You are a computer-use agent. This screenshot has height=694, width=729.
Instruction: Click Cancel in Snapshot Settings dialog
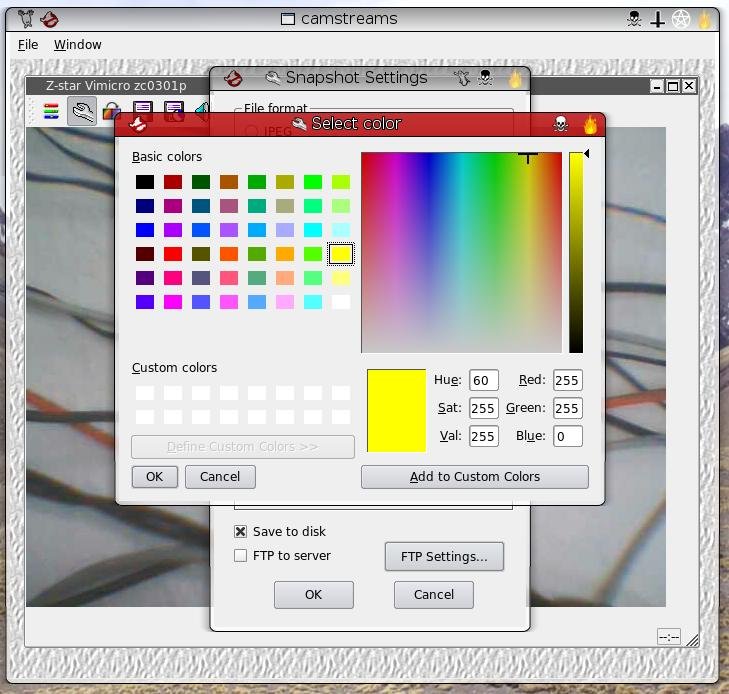[x=434, y=595]
